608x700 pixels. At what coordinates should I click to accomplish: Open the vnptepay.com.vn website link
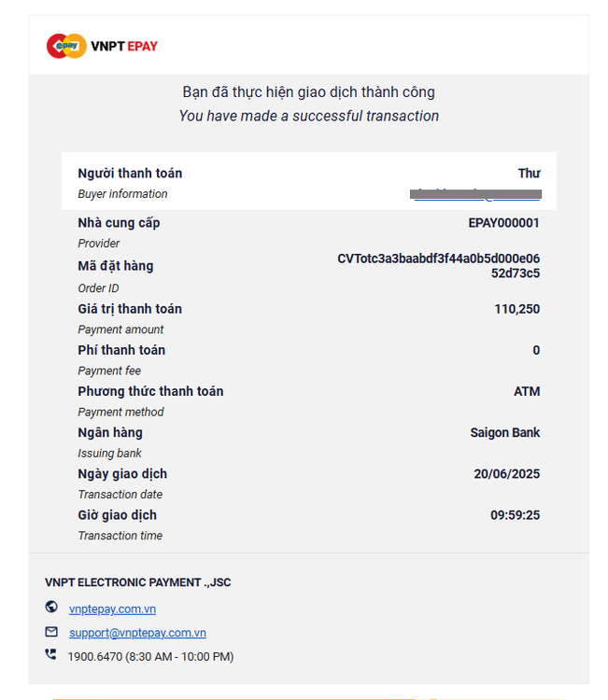tap(112, 609)
